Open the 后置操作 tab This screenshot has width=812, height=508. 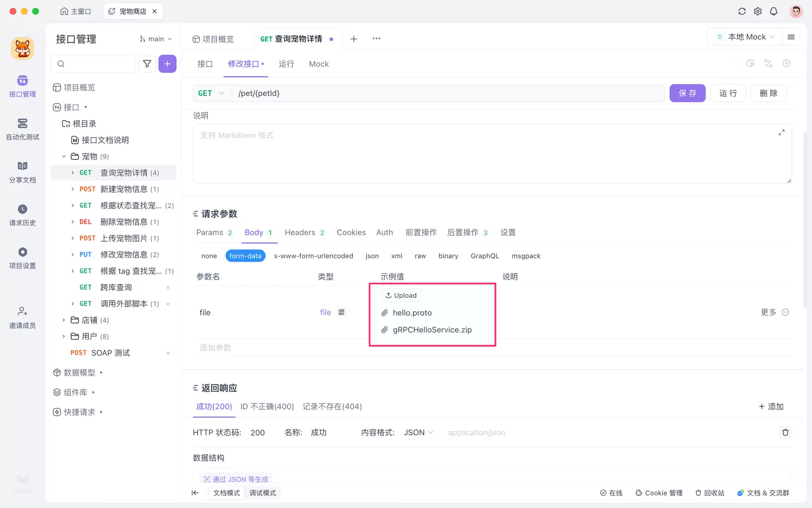tap(467, 232)
